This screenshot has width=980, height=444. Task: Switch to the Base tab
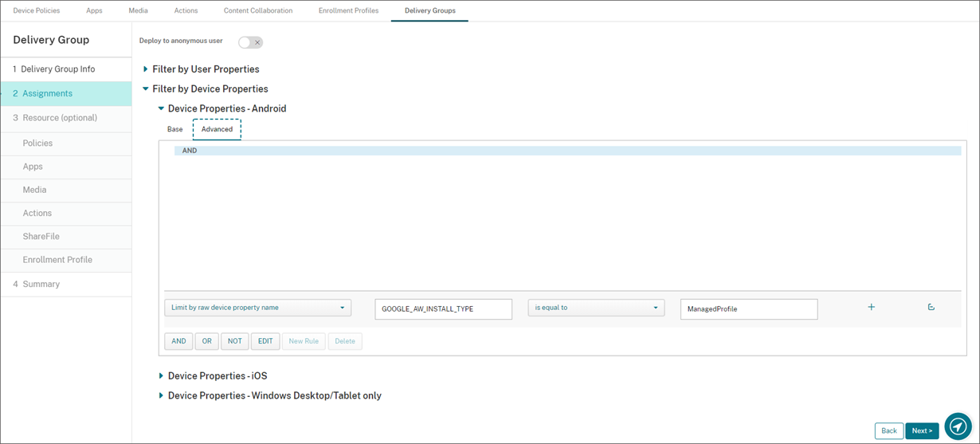(x=174, y=129)
